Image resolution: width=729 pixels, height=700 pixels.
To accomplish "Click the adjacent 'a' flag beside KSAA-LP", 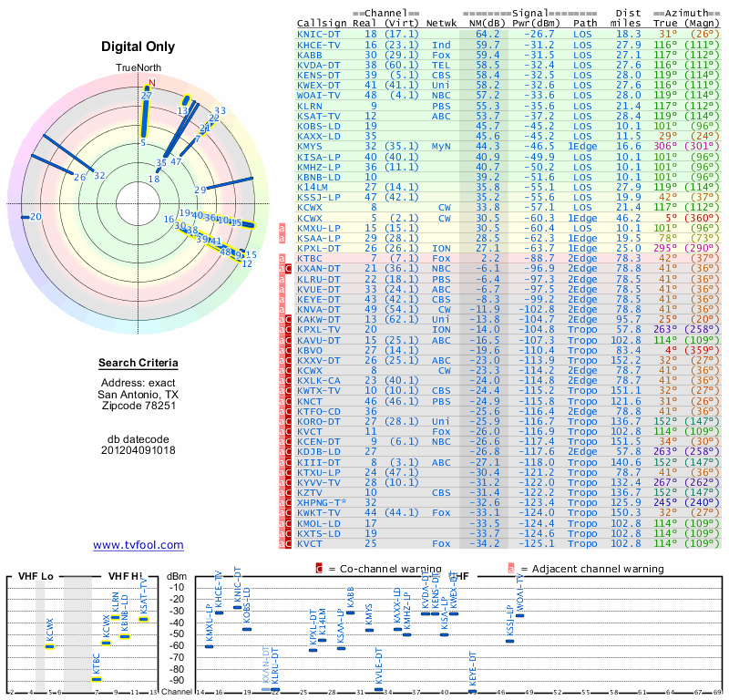I will click(282, 238).
